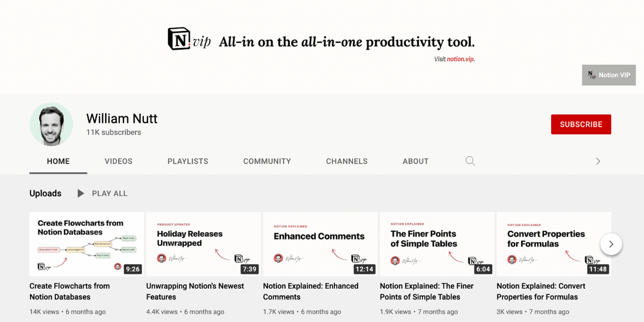Open the Channels tab
644x322 pixels.
[347, 161]
